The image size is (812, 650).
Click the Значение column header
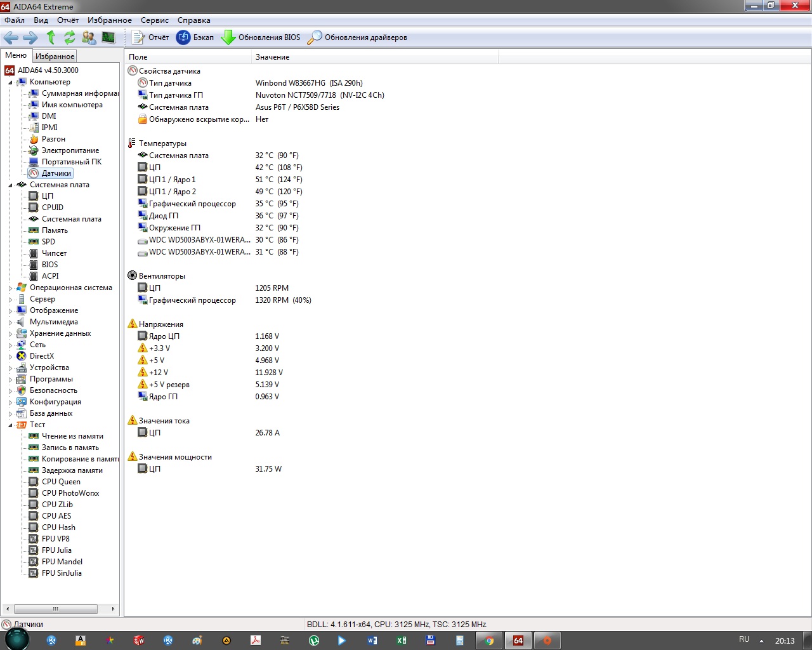click(x=375, y=57)
